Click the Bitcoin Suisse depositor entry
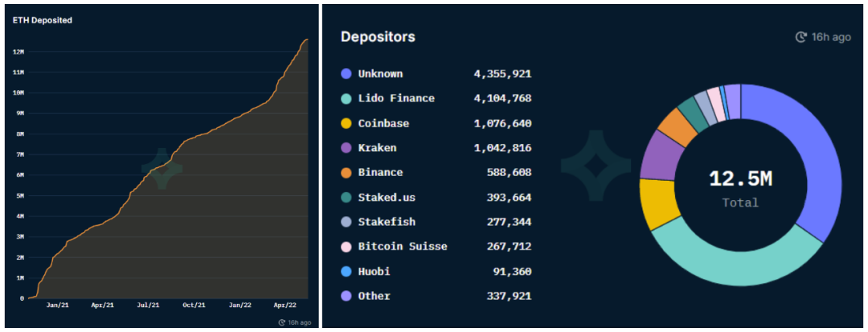Viewport: 868px width, 332px height. pos(402,247)
